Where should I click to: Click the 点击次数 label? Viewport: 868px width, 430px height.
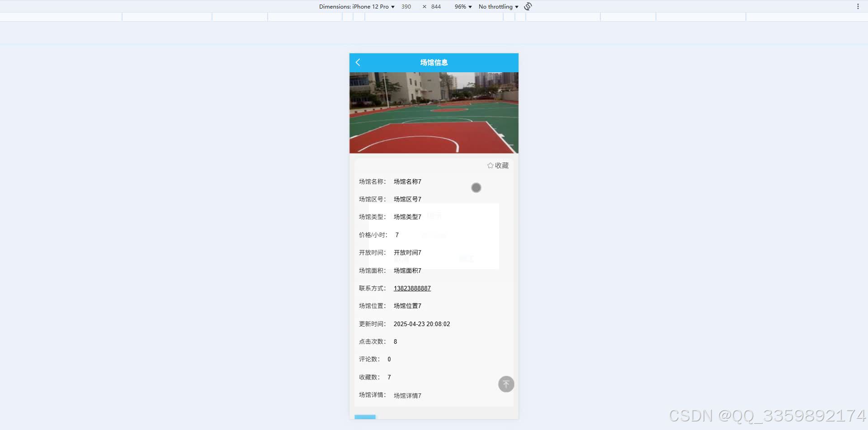click(x=373, y=341)
